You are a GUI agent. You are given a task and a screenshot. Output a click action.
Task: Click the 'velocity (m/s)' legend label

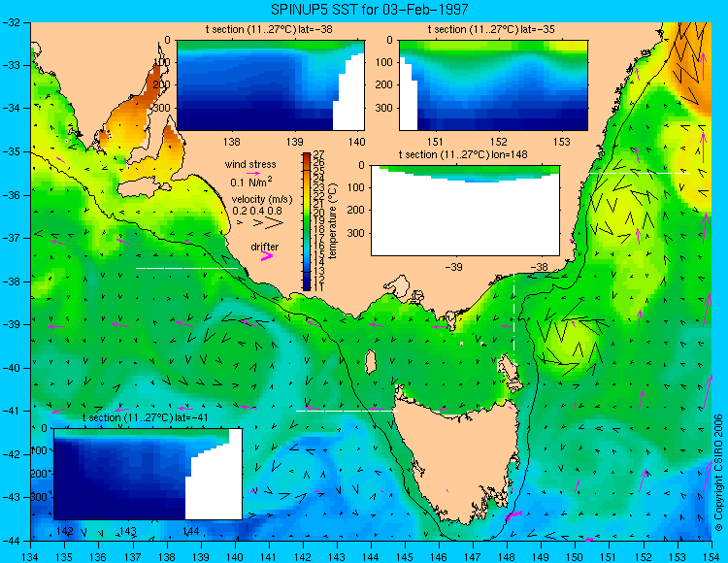[262, 200]
